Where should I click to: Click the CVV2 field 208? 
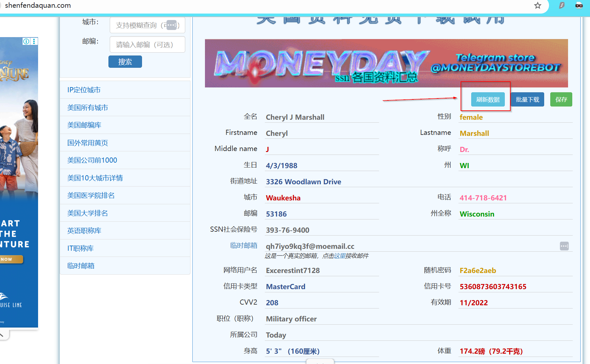(x=322, y=303)
